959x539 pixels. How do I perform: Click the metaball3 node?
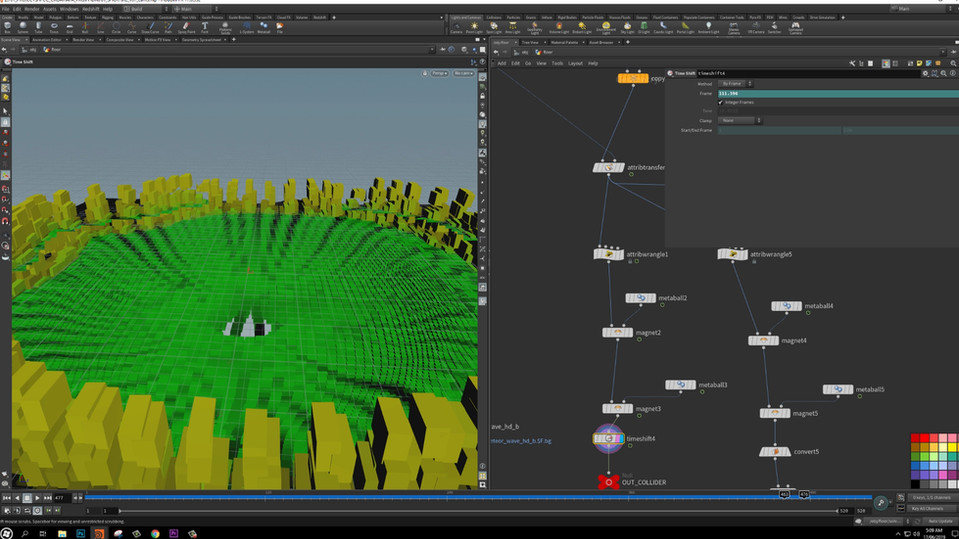click(681, 385)
